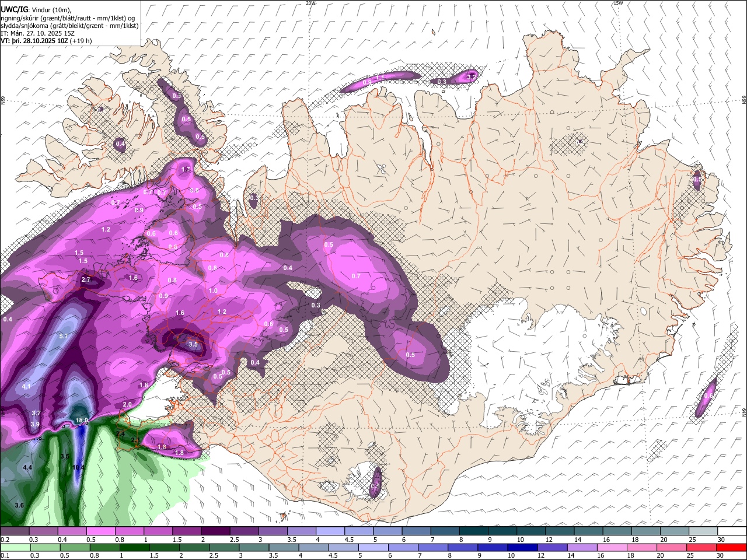This screenshot has height=560, width=747.
Task: Click the '3.6' value in the green area
Action: (19, 505)
